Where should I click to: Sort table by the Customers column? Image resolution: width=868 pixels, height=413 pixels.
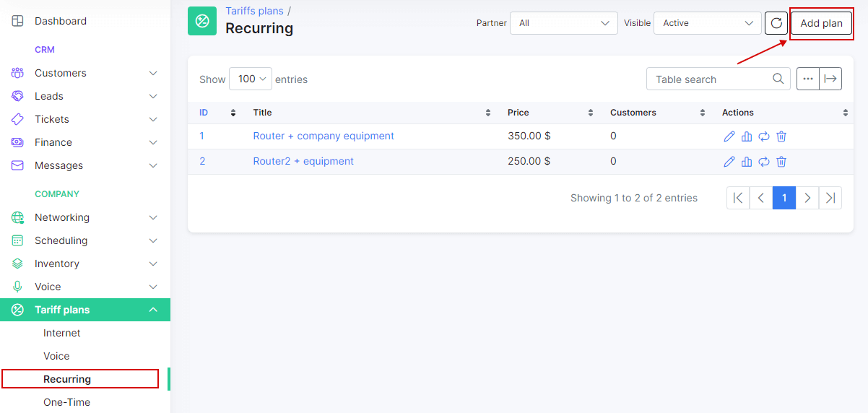click(656, 113)
